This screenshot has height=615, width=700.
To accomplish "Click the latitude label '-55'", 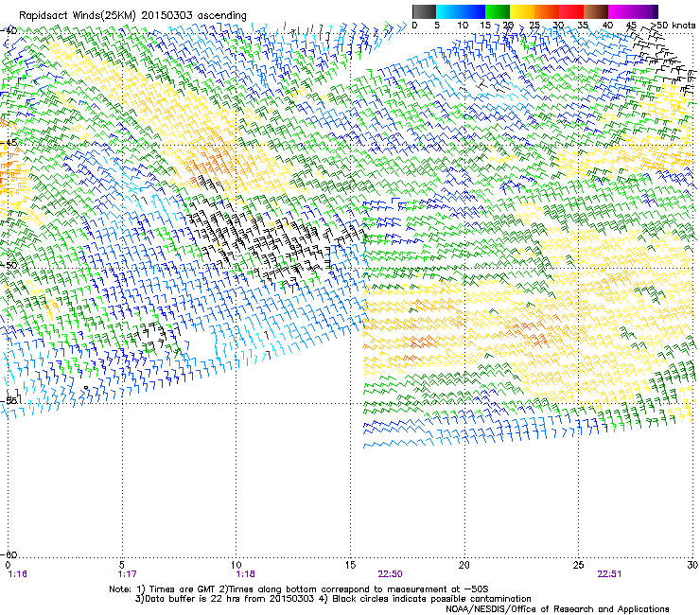I will (x=9, y=400).
